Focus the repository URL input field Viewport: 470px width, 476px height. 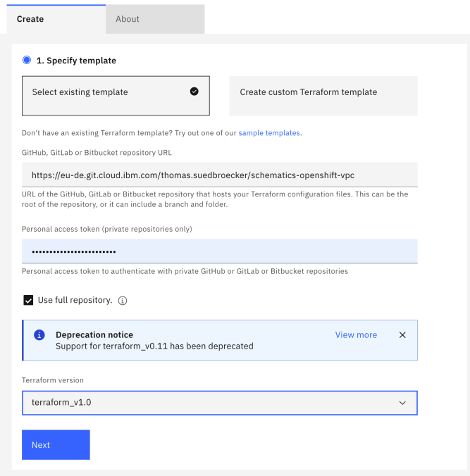click(x=220, y=175)
